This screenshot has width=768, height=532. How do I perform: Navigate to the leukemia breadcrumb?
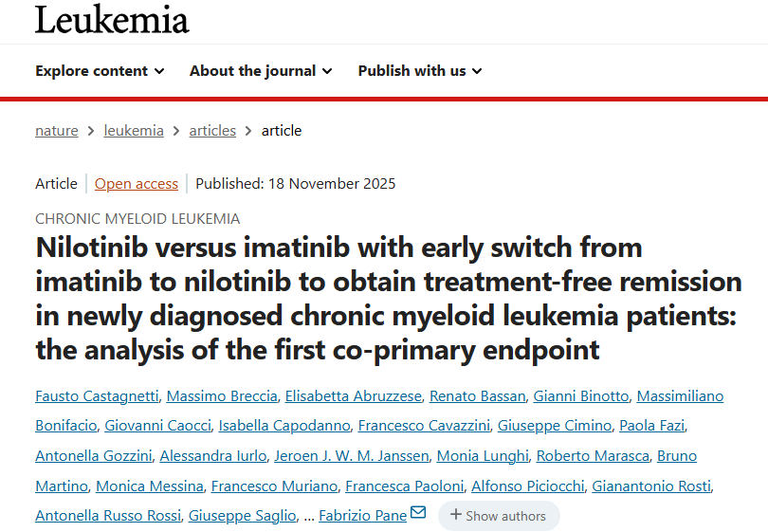[x=134, y=131]
